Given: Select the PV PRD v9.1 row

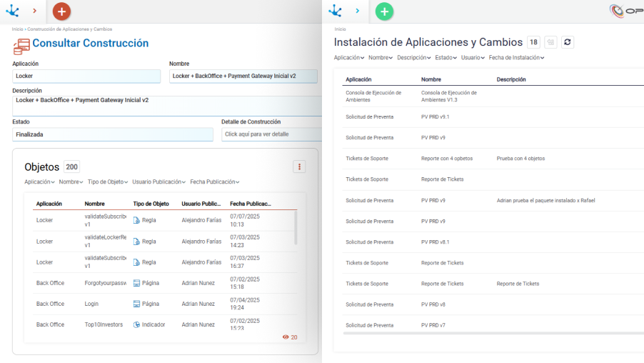Looking at the screenshot, I should [493, 117].
